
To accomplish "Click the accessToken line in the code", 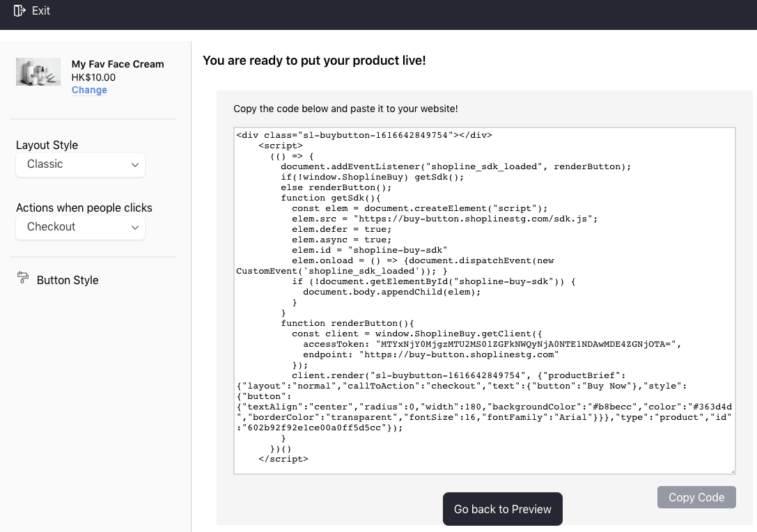I will 492,344.
